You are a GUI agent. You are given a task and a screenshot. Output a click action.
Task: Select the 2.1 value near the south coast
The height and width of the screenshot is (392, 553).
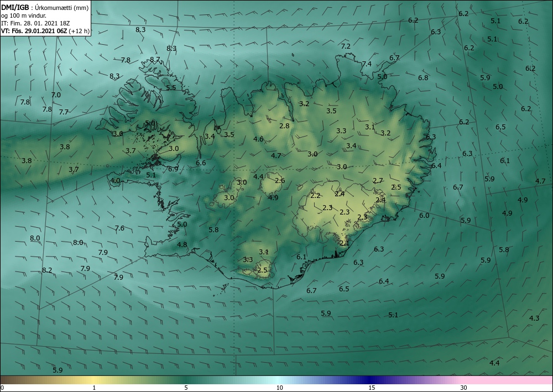tap(344, 243)
